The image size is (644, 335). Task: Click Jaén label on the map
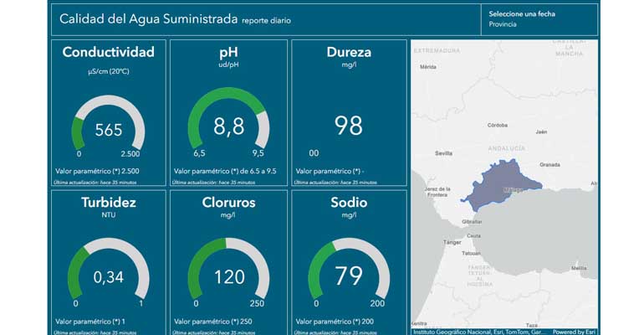(x=541, y=131)
